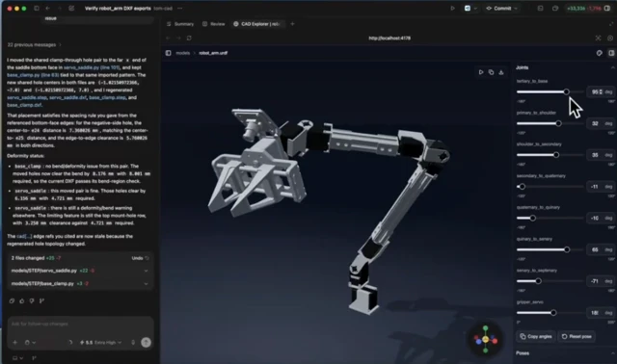Reload the embedded browser page
Viewport: 617px width, 364px height.
[189, 39]
